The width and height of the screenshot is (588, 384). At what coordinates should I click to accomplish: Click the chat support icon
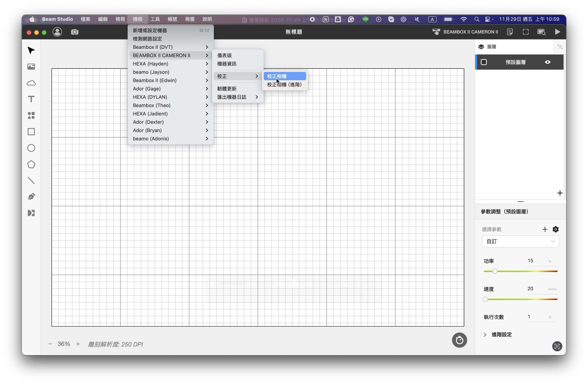pyautogui.click(x=557, y=346)
